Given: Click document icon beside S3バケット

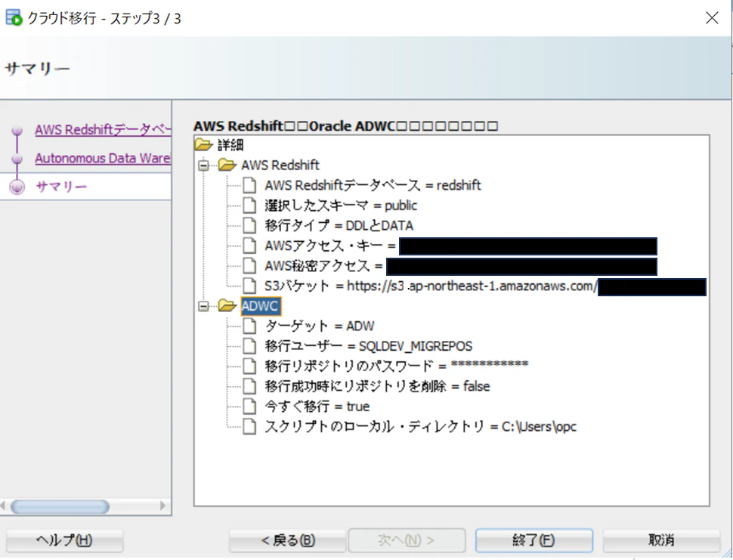Looking at the screenshot, I should click(x=249, y=286).
